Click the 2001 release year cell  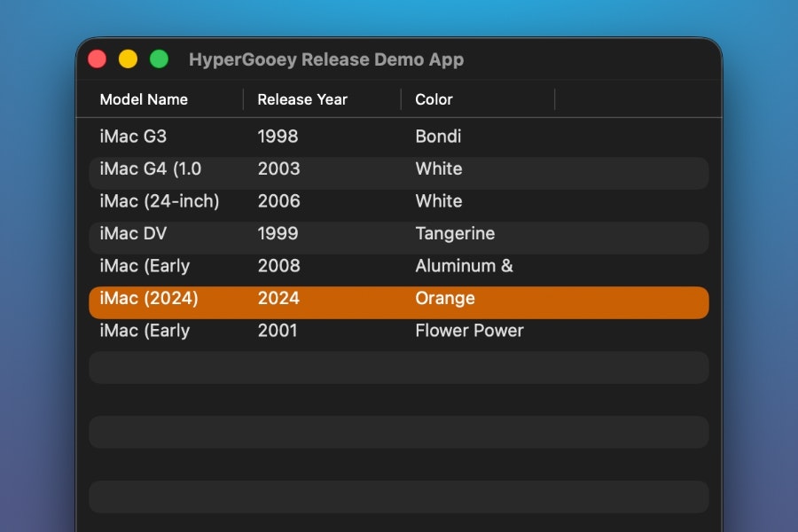click(278, 331)
